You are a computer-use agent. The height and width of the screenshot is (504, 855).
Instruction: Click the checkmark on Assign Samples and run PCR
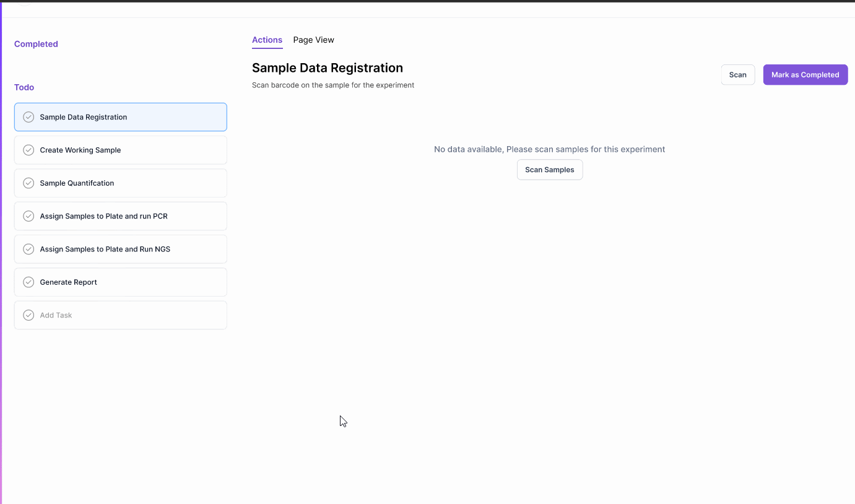[x=28, y=215]
